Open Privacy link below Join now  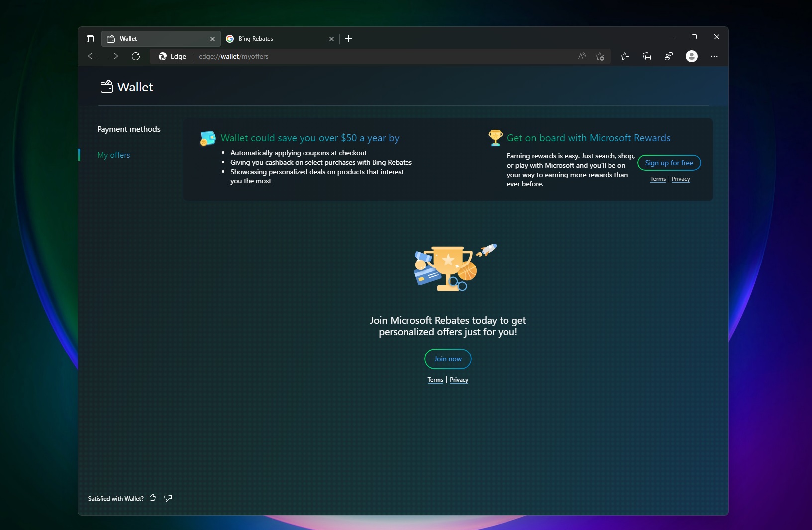pos(459,380)
